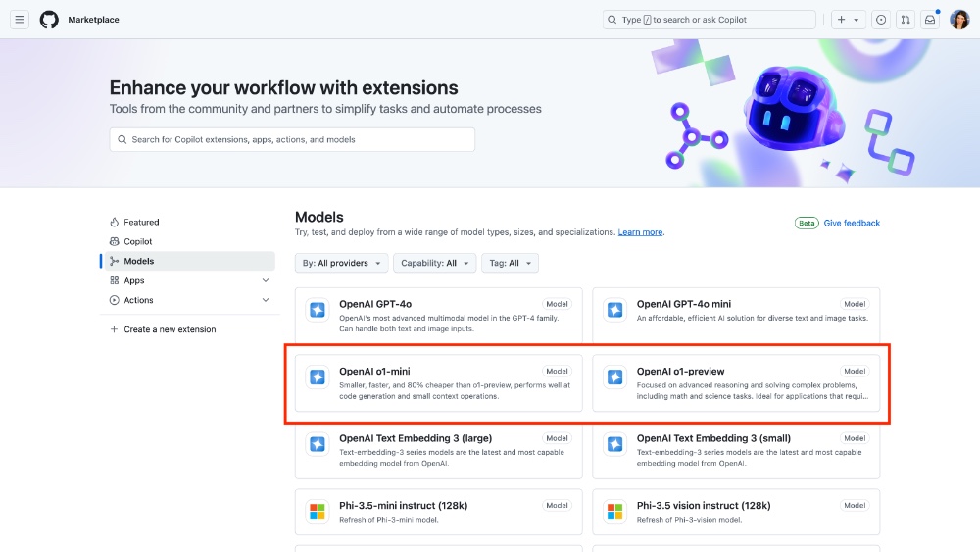Open the create new plus menu
Viewport: 980px width, 552px height.
click(841, 20)
